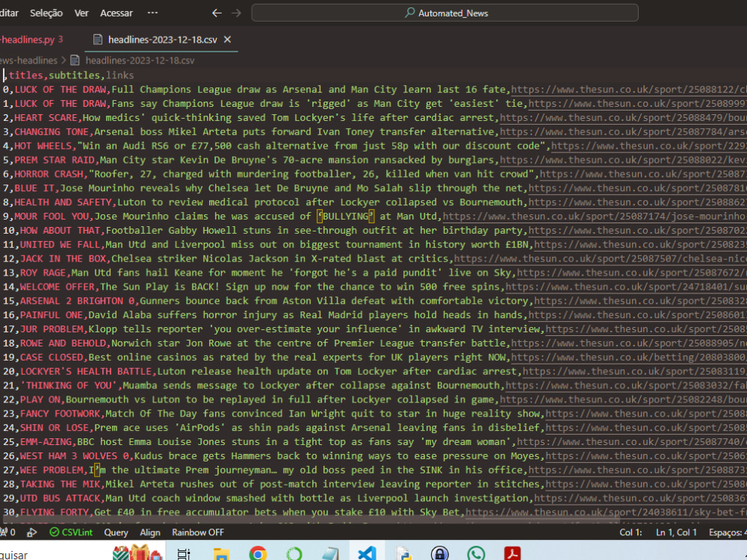Click the 'links' column header text
The width and height of the screenshot is (747, 560).
pos(120,75)
